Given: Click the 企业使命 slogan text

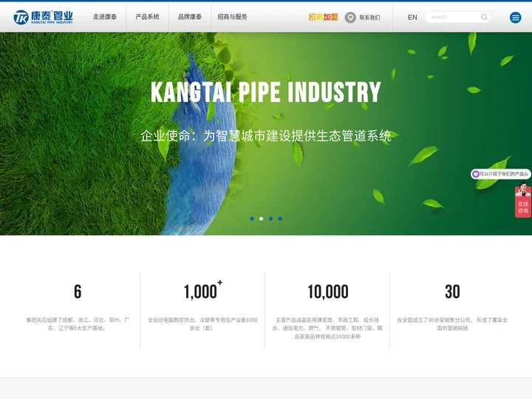Looking at the screenshot, I should (x=266, y=136).
